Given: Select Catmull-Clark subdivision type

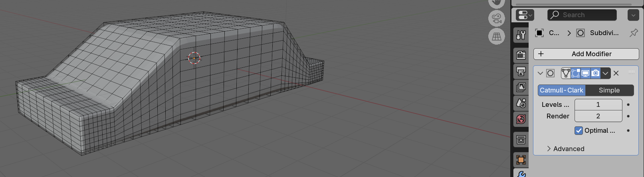Looking at the screenshot, I should pos(561,90).
